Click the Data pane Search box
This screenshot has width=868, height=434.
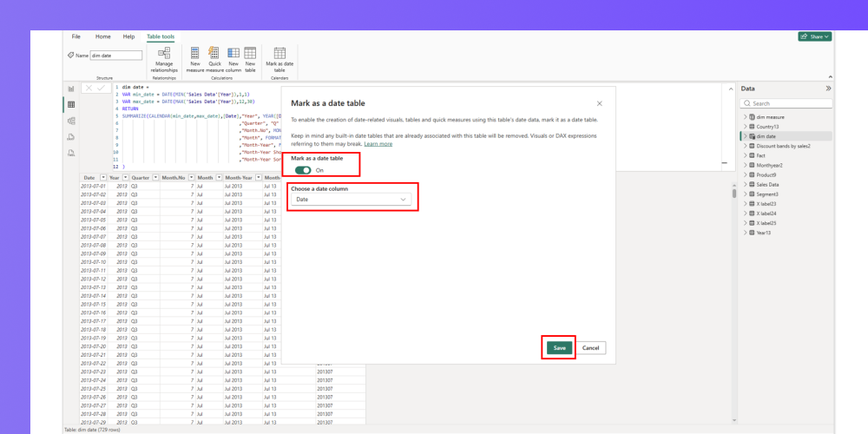click(786, 103)
